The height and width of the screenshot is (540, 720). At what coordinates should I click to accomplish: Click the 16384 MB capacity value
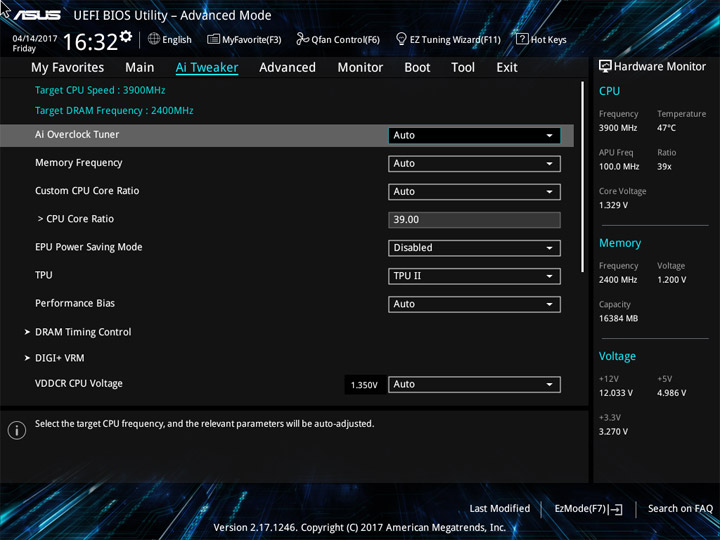(618, 318)
